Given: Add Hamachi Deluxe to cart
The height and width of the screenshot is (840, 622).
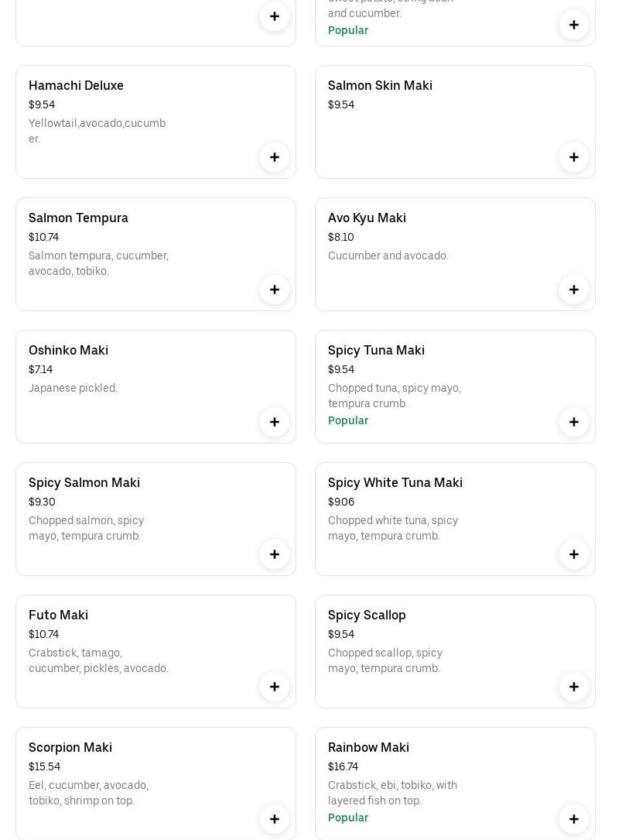Looking at the screenshot, I should click(275, 157).
